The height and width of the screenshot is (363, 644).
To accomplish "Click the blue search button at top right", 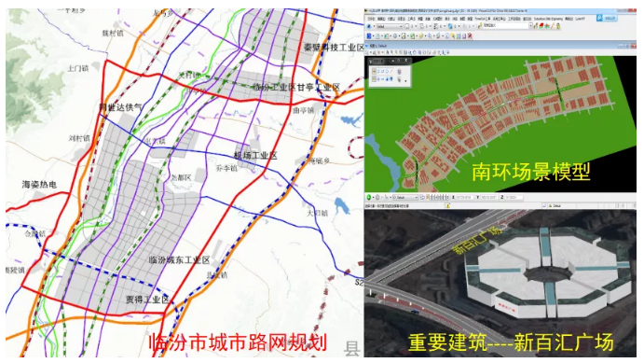I will tap(607, 18).
